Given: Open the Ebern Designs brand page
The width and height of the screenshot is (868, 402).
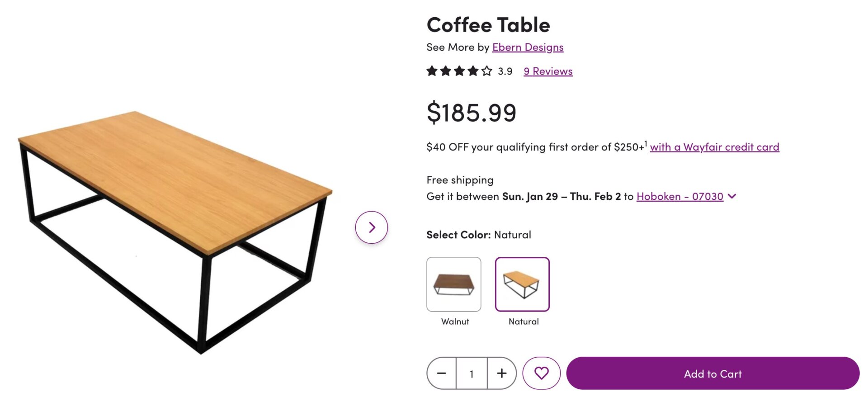Looking at the screenshot, I should pos(528,47).
